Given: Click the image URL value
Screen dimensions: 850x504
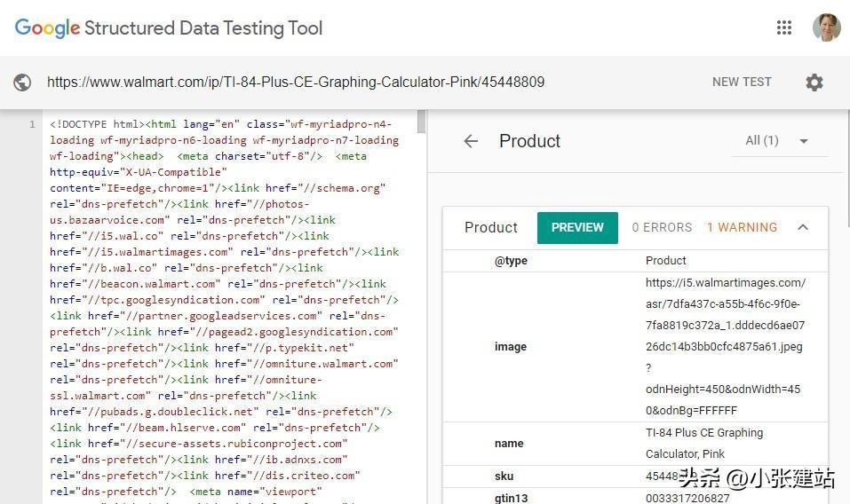Looking at the screenshot, I should click(x=726, y=346).
